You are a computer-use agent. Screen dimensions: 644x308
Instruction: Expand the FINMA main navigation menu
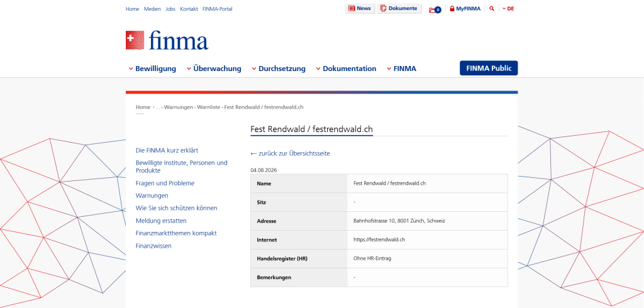pyautogui.click(x=401, y=69)
